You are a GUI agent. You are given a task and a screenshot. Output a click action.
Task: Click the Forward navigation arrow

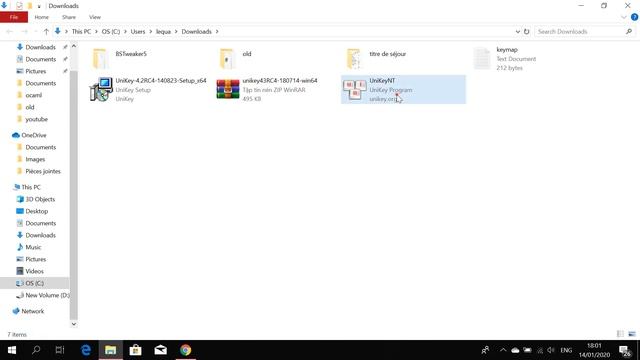pos(24,31)
